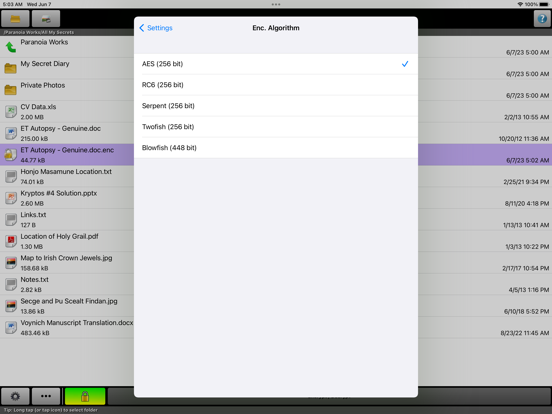Tap the Location of Holy Grail.pdf icon
The height and width of the screenshot is (414, 552).
11,241
